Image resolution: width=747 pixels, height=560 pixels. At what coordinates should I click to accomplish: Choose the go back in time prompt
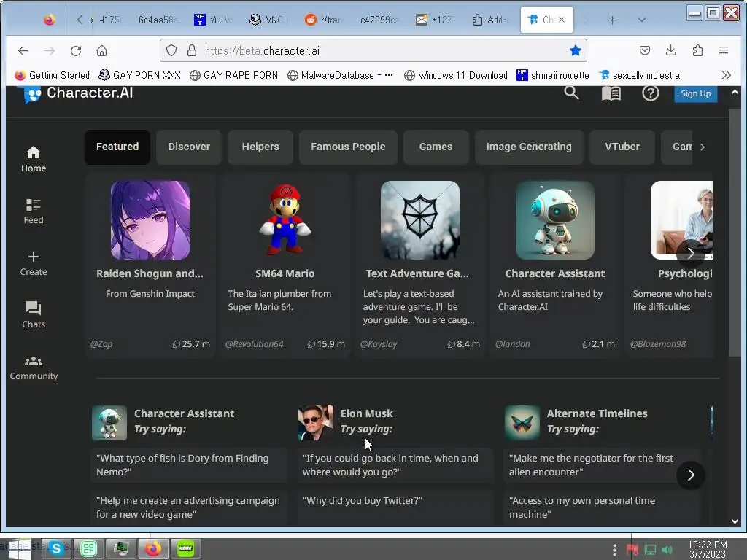[x=395, y=465]
